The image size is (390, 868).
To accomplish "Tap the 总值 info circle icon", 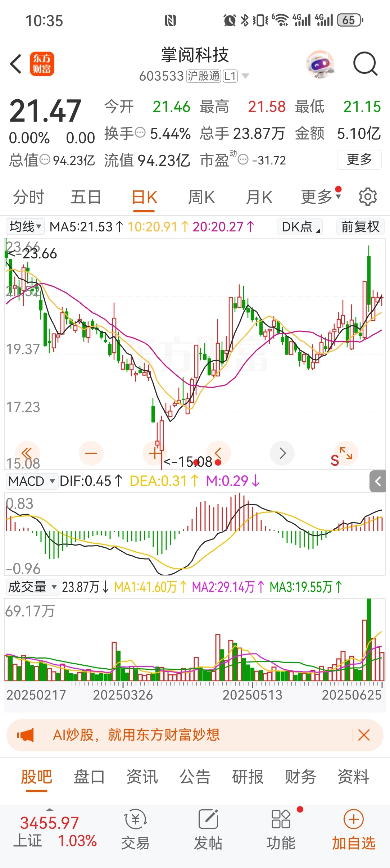I will pyautogui.click(x=45, y=159).
